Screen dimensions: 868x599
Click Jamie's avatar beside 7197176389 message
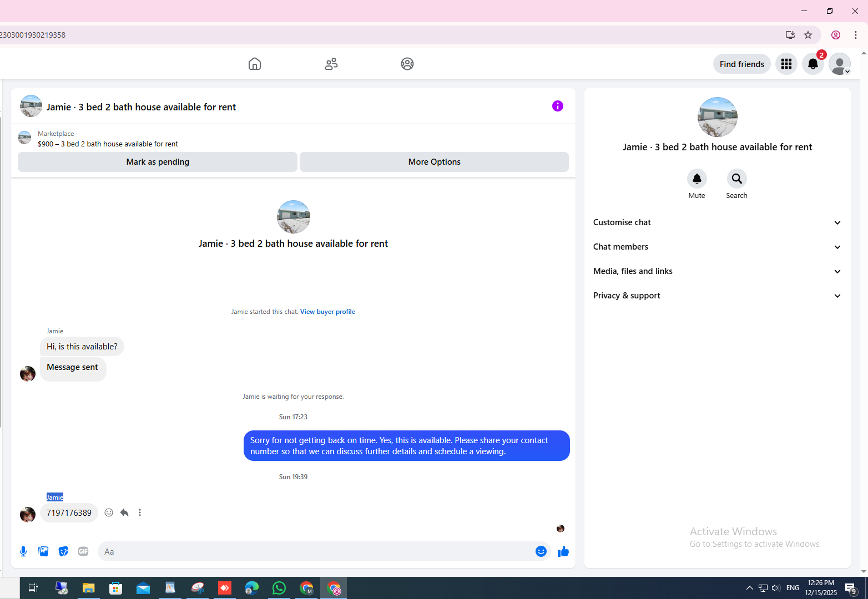(28, 515)
